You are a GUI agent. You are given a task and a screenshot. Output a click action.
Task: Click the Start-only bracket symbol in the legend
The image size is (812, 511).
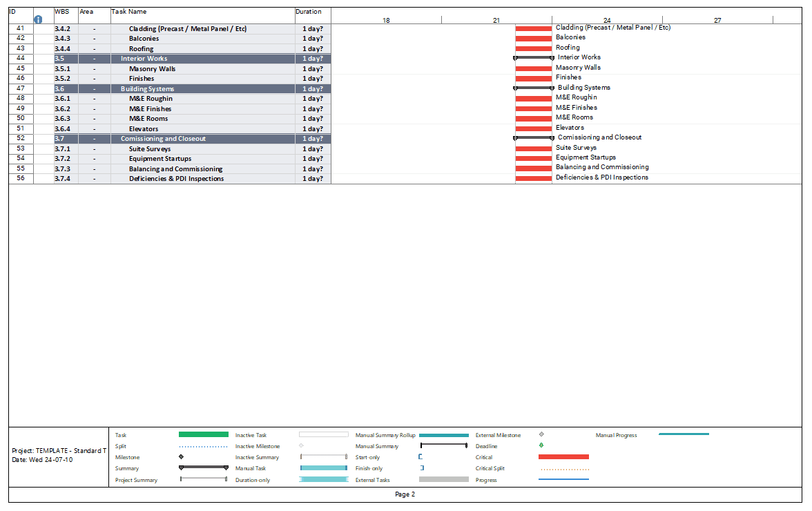pyautogui.click(x=421, y=456)
